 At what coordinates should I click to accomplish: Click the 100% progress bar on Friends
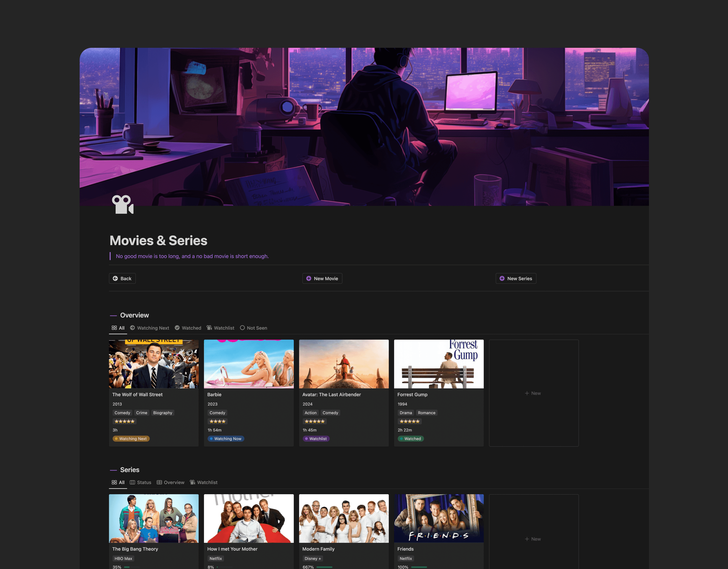point(419,567)
